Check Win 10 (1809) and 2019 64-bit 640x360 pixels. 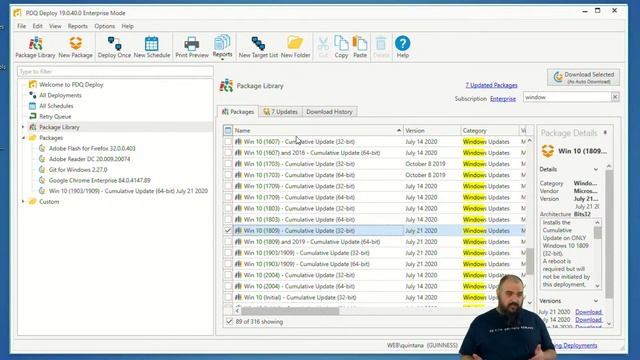(228, 242)
